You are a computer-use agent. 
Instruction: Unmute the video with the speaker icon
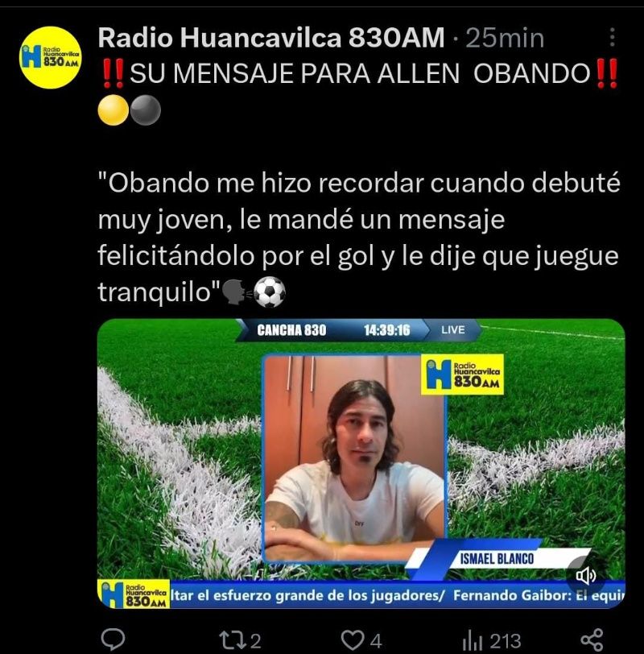click(x=586, y=576)
